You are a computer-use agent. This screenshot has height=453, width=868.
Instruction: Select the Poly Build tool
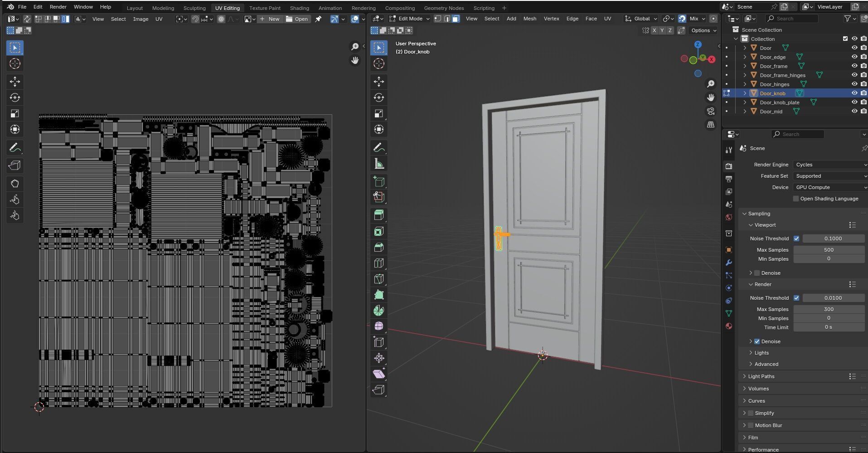pyautogui.click(x=379, y=295)
